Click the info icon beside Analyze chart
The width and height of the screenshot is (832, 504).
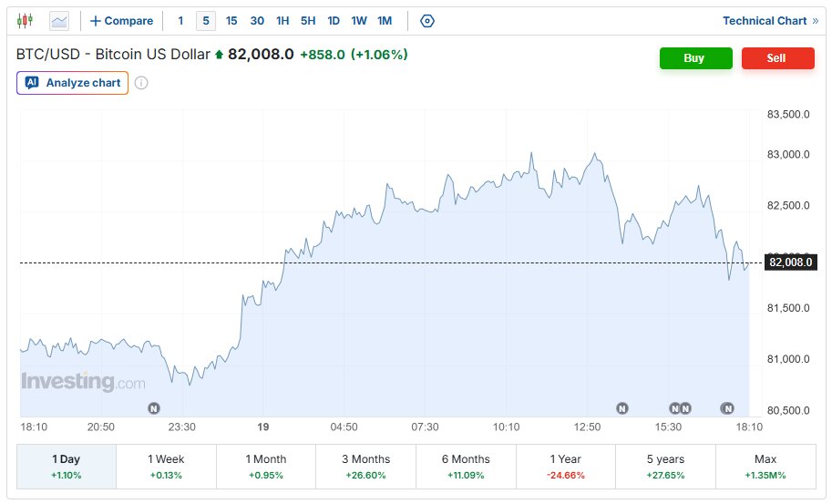141,83
